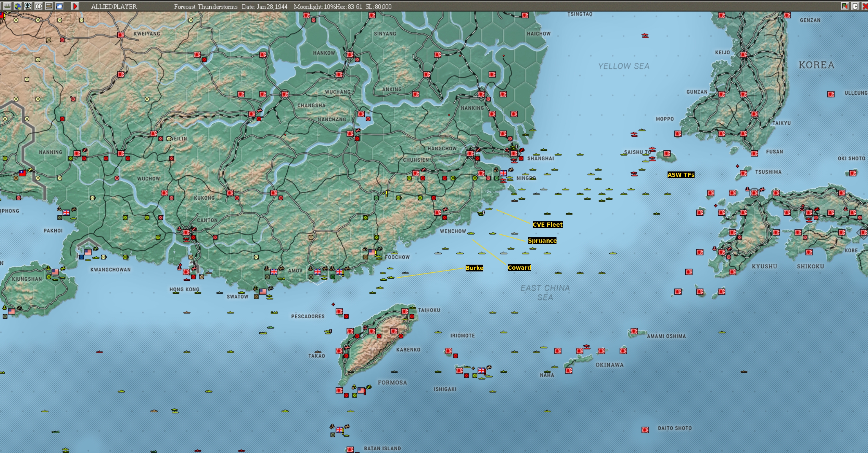The image size is (868, 453).
Task: Click the globe map toolbar icon
Action: [18, 6]
